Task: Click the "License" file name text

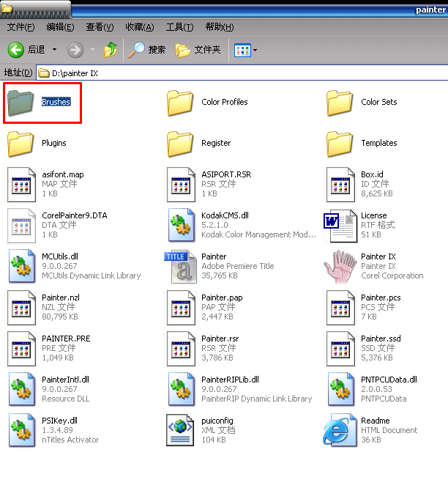Action: (374, 215)
